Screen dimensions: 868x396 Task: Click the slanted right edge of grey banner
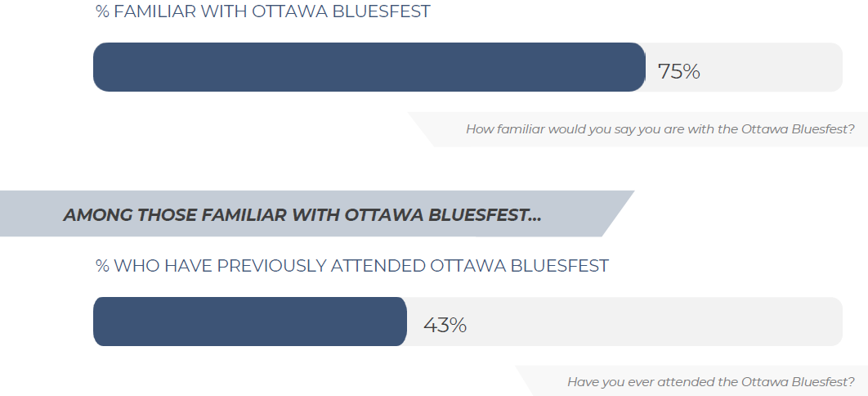[618, 214]
